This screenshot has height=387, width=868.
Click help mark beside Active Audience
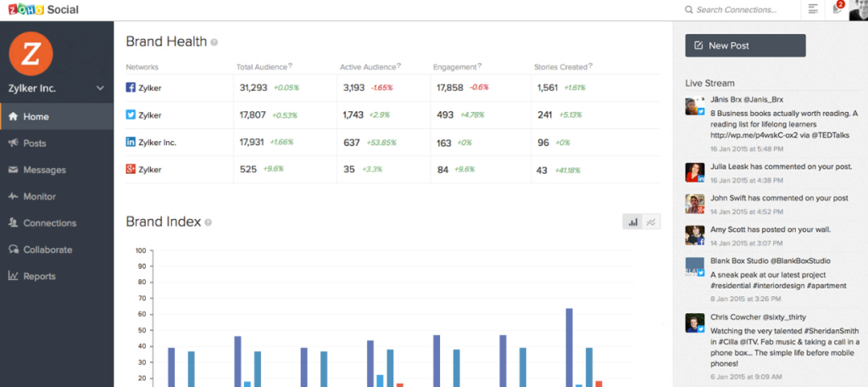pos(398,66)
